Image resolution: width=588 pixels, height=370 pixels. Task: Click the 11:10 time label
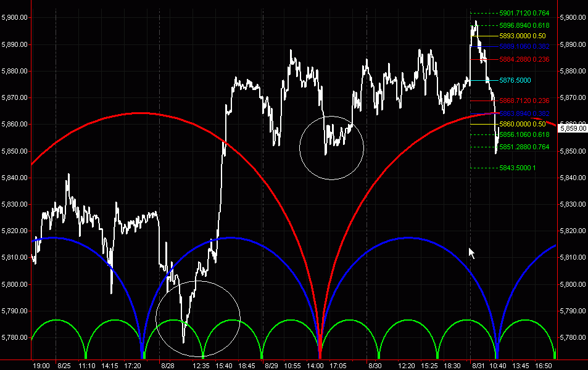point(86,366)
